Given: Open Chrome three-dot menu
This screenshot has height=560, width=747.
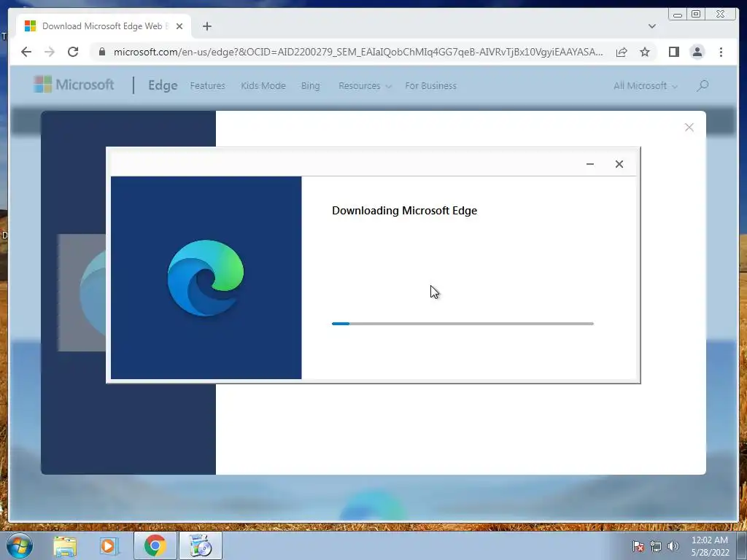Looking at the screenshot, I should (721, 52).
